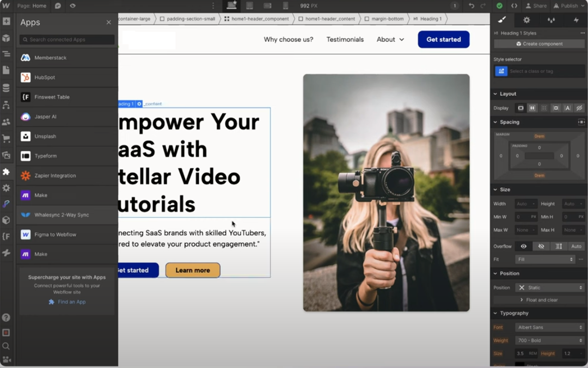This screenshot has height=368, width=588.
Task: Open the Fit dropdown showing Fill
Action: tap(545, 260)
